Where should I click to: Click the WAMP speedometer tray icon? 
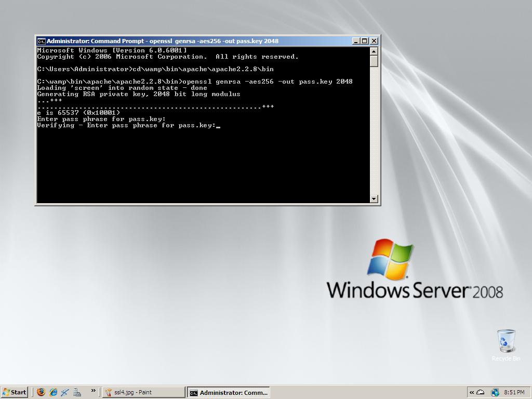[481, 392]
